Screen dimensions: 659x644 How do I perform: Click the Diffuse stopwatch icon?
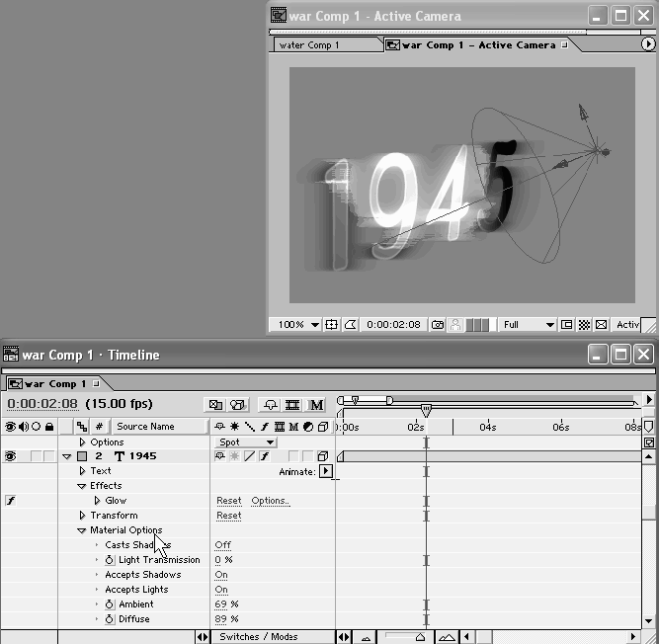111,619
